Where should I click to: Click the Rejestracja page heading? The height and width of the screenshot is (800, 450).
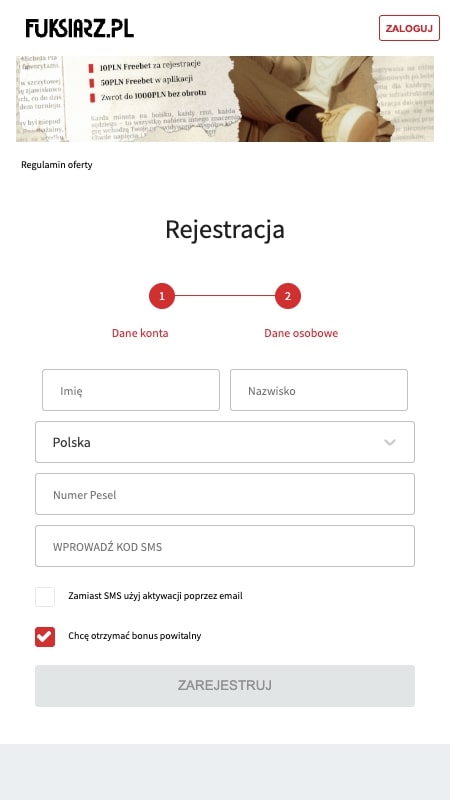point(225,230)
